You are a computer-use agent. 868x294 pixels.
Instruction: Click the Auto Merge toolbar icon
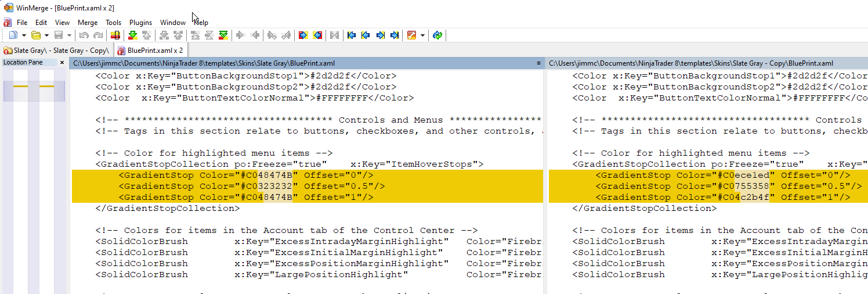click(x=334, y=35)
